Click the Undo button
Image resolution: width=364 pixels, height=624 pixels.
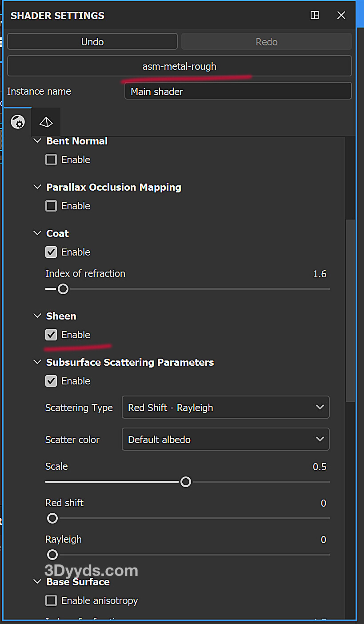coord(92,42)
